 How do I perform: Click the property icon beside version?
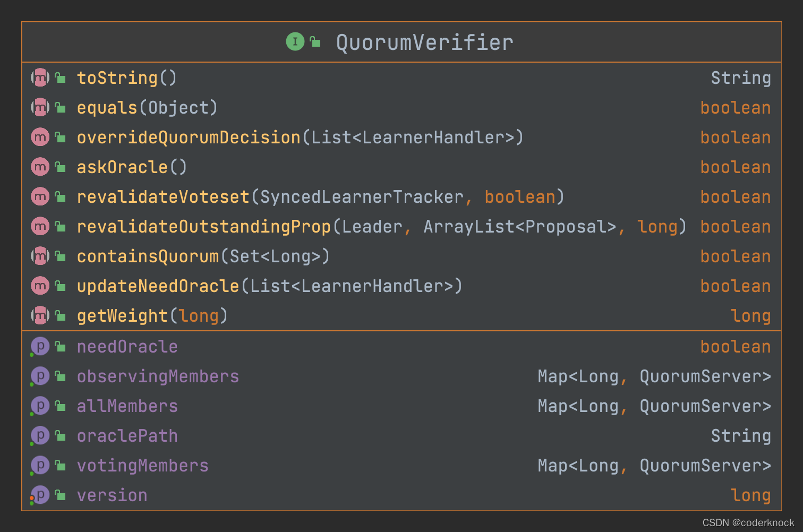40,495
